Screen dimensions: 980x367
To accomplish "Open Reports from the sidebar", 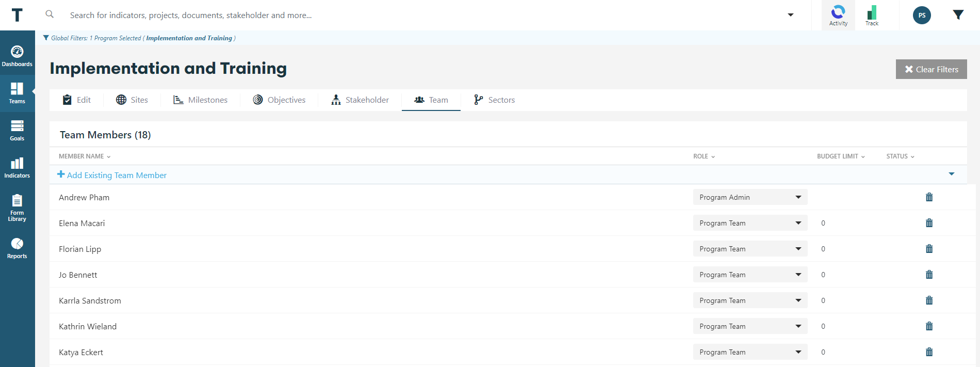I will click(17, 248).
